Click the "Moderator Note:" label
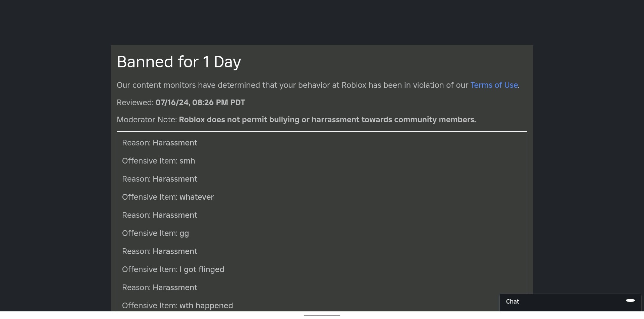644x319 pixels. [x=147, y=120]
